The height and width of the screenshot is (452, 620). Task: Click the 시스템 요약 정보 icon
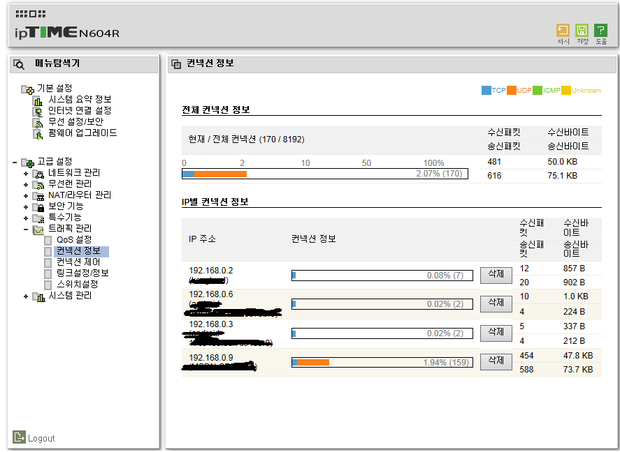38,101
